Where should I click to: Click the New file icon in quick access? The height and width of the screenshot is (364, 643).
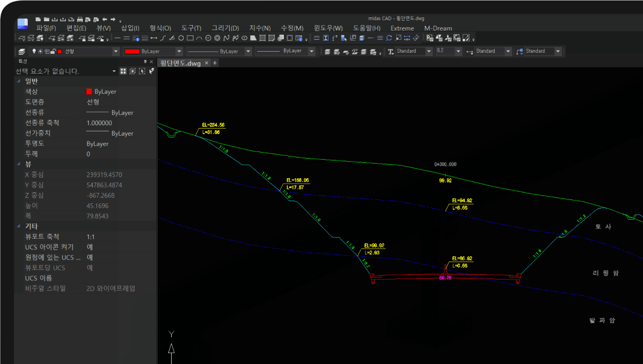tap(38, 19)
